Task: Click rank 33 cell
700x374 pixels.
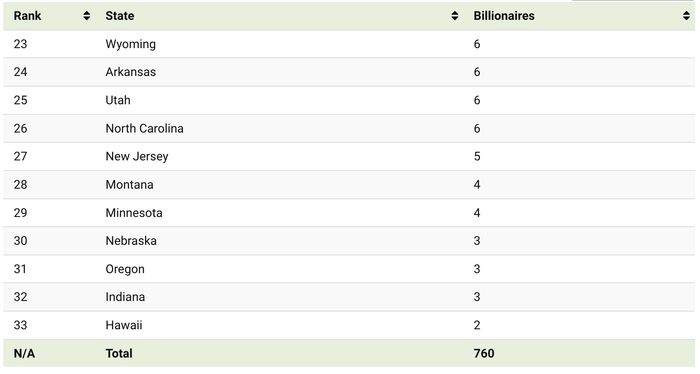Action: 21,325
